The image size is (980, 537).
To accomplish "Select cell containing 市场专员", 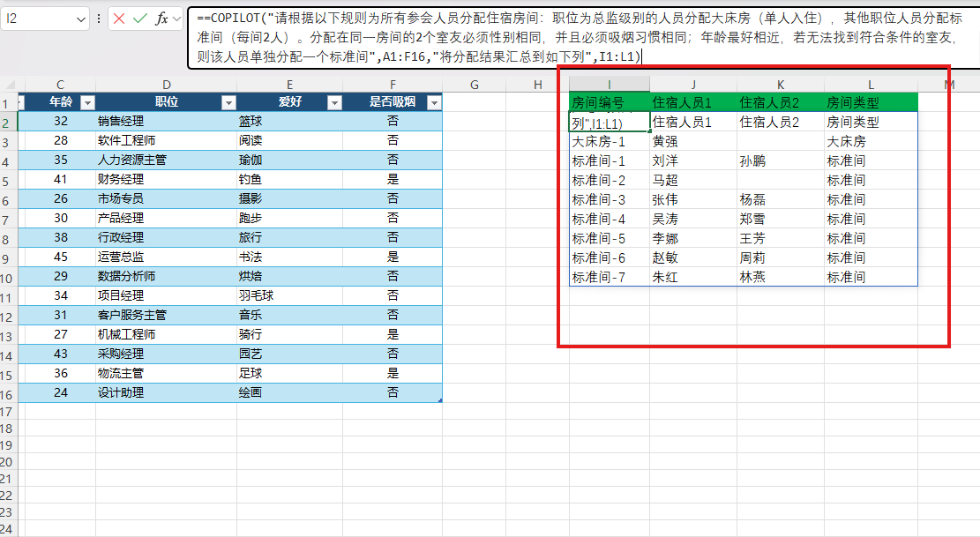I will pos(166,198).
